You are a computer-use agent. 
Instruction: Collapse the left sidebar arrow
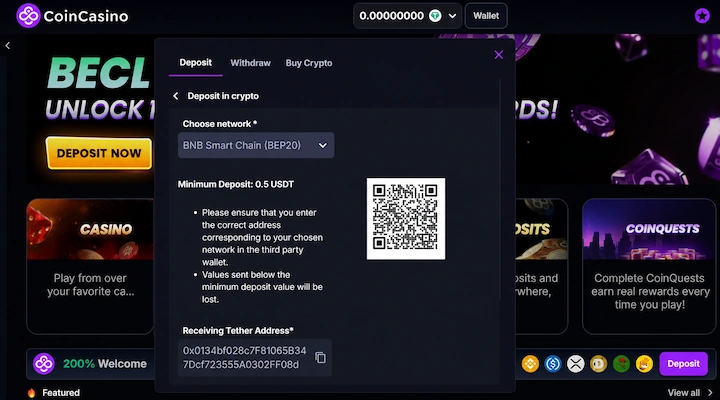pyautogui.click(x=7, y=45)
